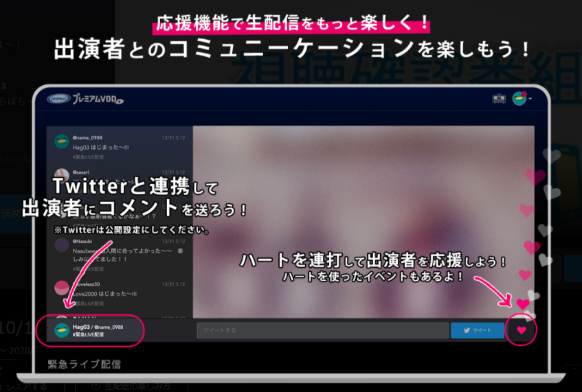Expand the dropdown arrow beside profile avatar

point(530,100)
